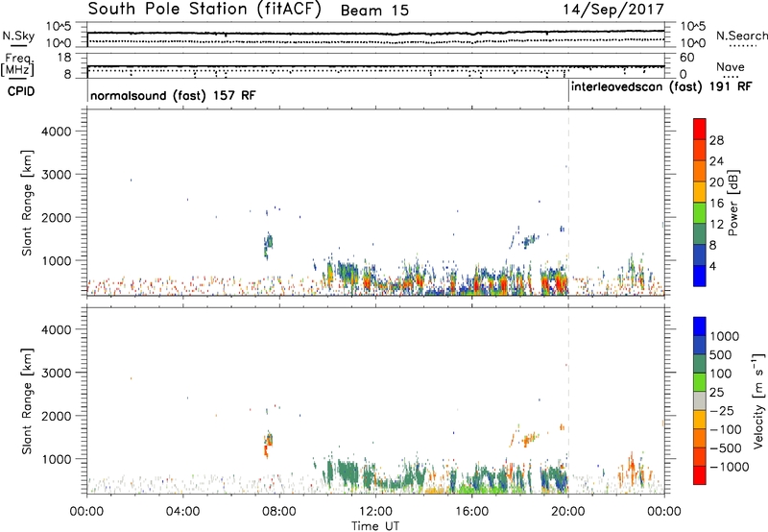Click 'normalsound (fast) 157 RF' text
768x532 pixels.
(173, 95)
